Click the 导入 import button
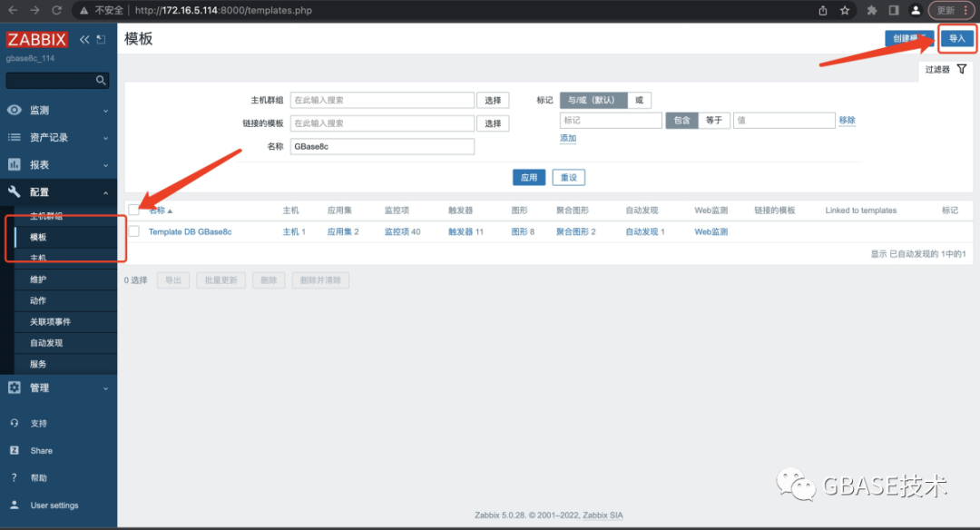980x530 pixels. [x=957, y=38]
